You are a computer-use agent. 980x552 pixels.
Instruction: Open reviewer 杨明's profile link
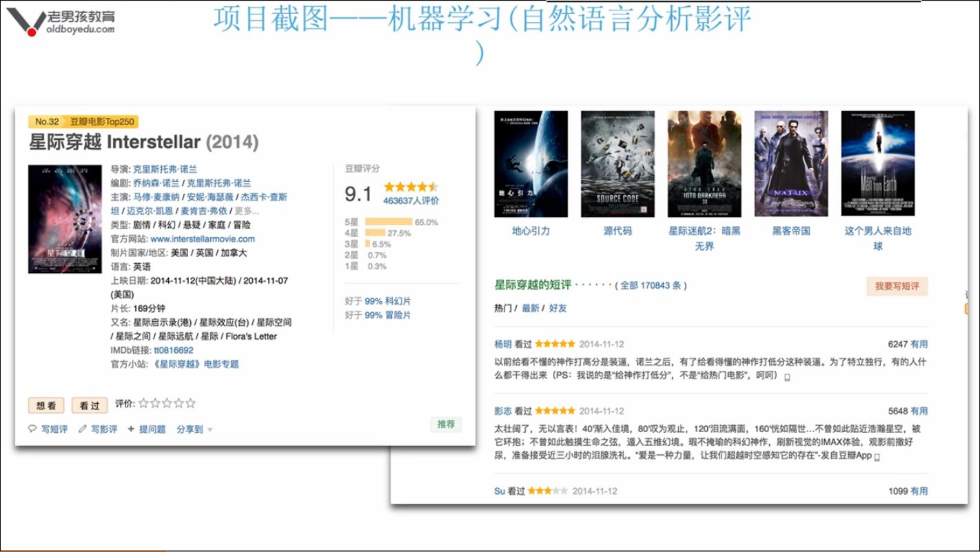point(503,344)
